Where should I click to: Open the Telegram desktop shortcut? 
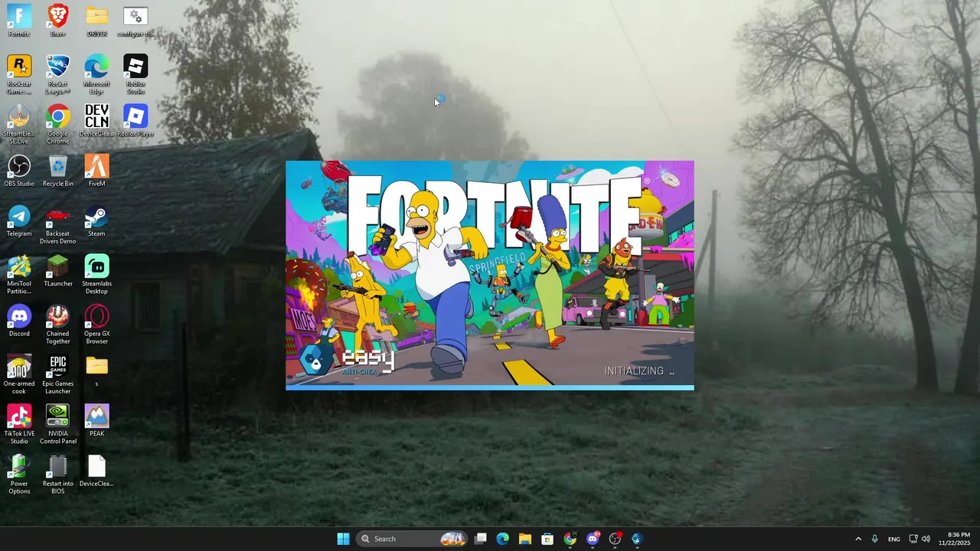tap(19, 220)
